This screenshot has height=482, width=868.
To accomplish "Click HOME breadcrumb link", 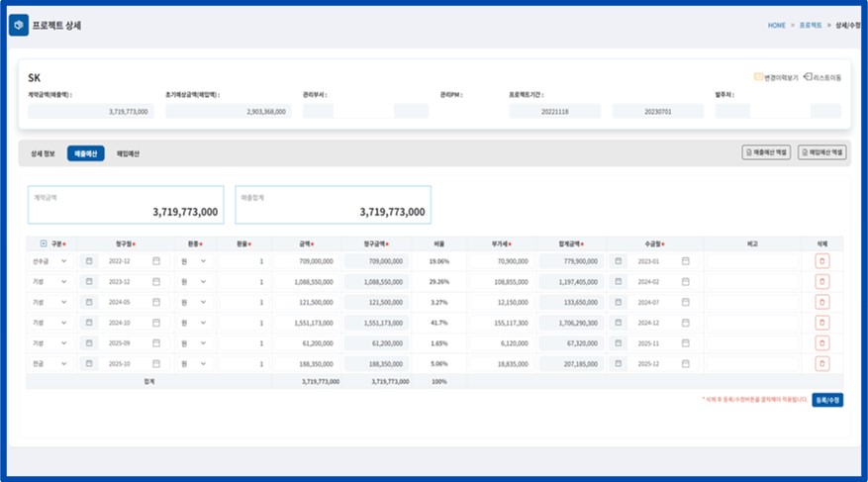I will (x=776, y=25).
